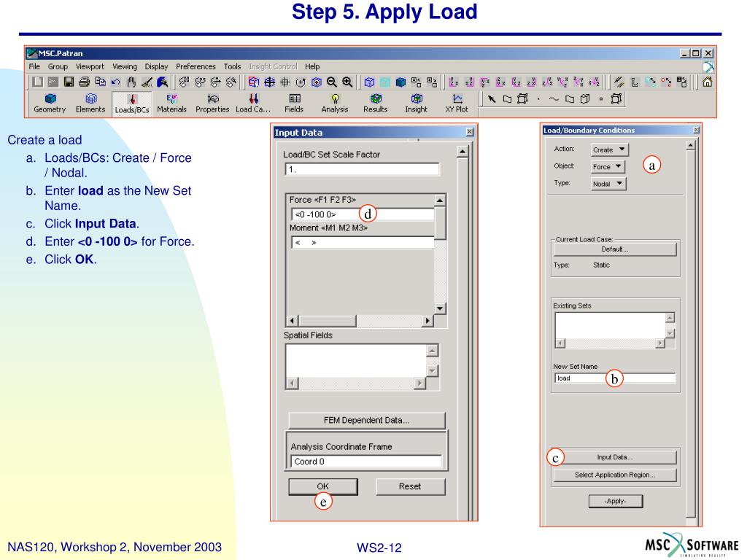Open the Display menu
Viewport: 747px width, 560px height.
[x=156, y=66]
